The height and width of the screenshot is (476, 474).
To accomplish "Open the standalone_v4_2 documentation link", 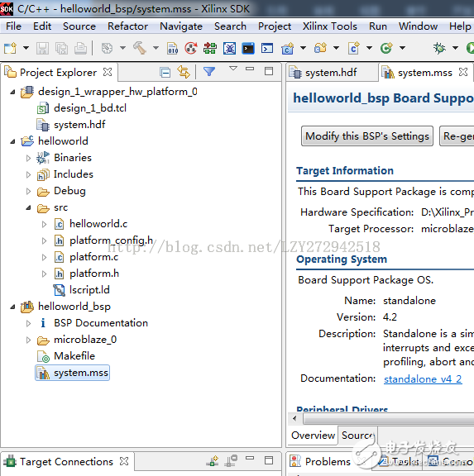I will click(x=423, y=378).
